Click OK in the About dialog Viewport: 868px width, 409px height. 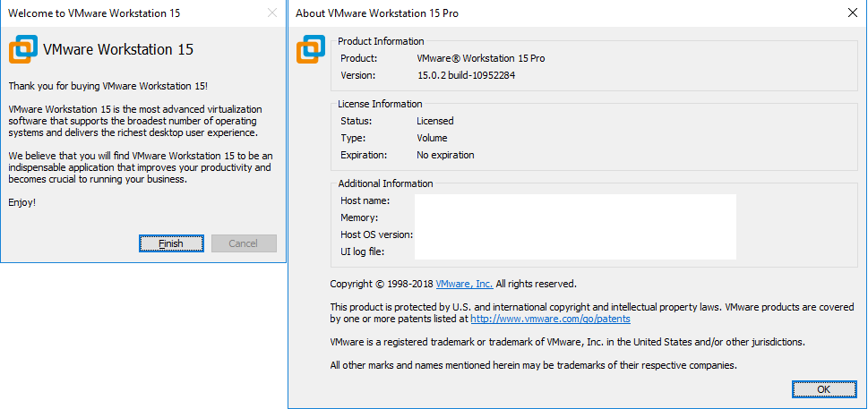coord(824,389)
